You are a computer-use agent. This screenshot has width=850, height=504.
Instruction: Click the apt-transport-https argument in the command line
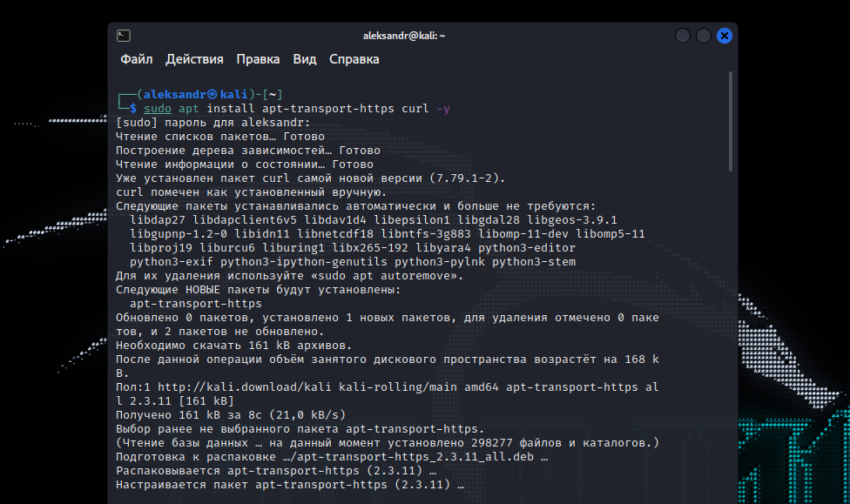click(328, 109)
